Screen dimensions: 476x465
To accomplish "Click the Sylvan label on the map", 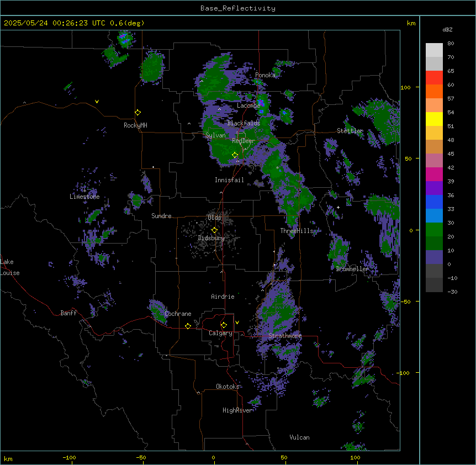I will [x=215, y=135].
